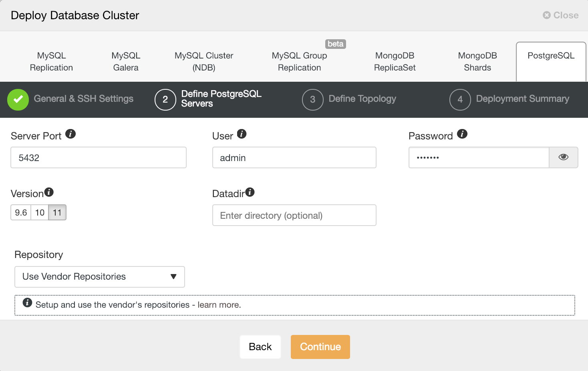Viewport: 588px width, 371px height.
Task: Click the step 2 circle icon
Action: pos(165,99)
